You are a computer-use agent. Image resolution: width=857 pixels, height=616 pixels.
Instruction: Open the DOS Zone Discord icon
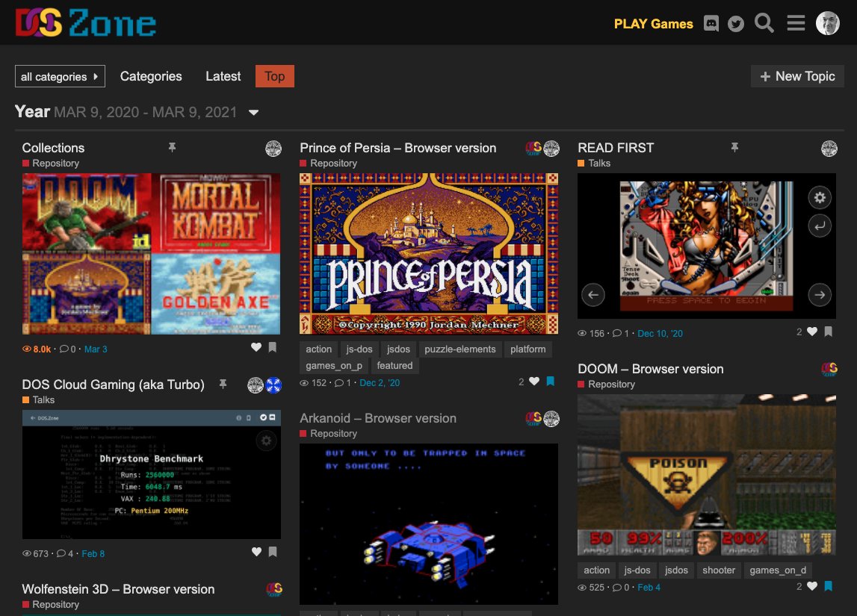(x=711, y=23)
